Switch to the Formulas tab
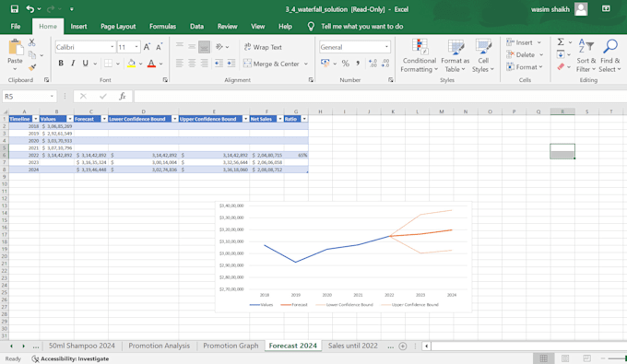Viewport: 627px width, 364px height. 162,27
